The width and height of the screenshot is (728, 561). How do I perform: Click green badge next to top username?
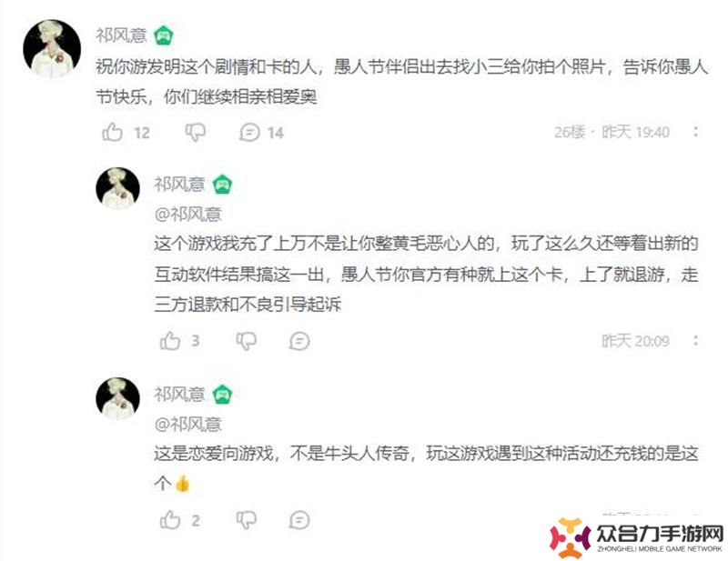(164, 35)
